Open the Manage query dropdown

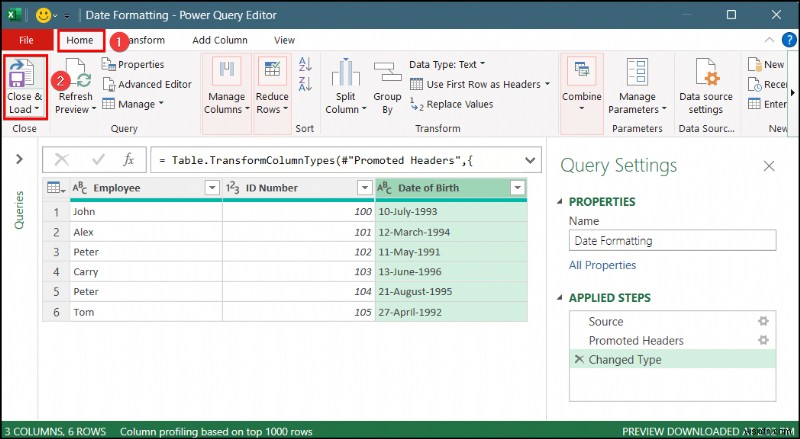pyautogui.click(x=133, y=104)
